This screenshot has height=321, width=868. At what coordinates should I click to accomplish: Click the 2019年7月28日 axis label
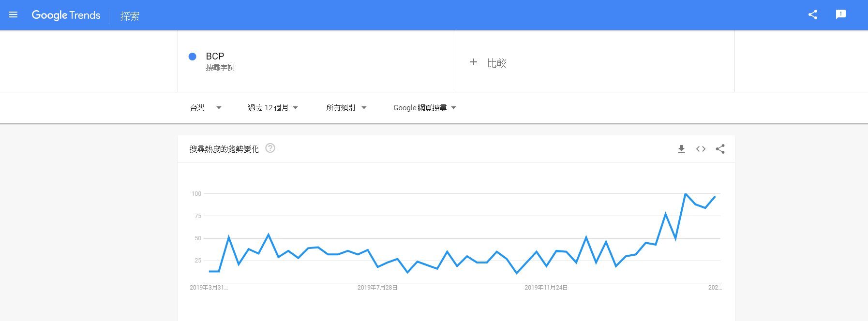[376, 287]
